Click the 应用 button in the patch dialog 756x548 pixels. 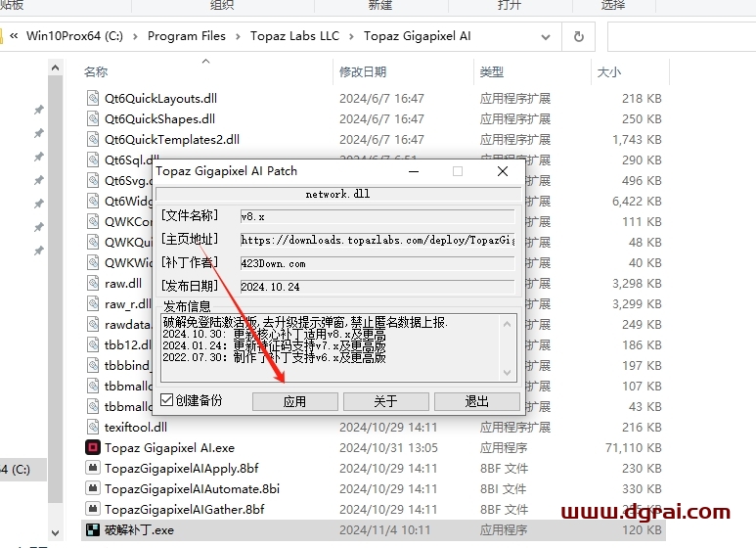294,401
